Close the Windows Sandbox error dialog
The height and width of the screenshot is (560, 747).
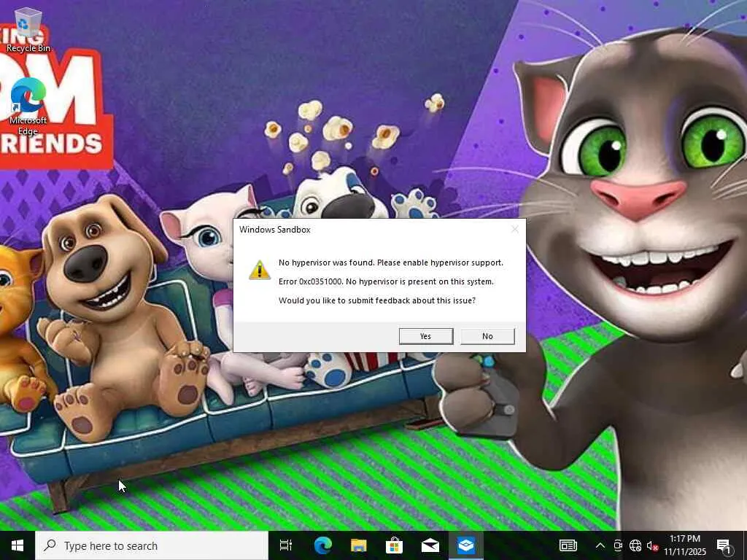point(515,230)
